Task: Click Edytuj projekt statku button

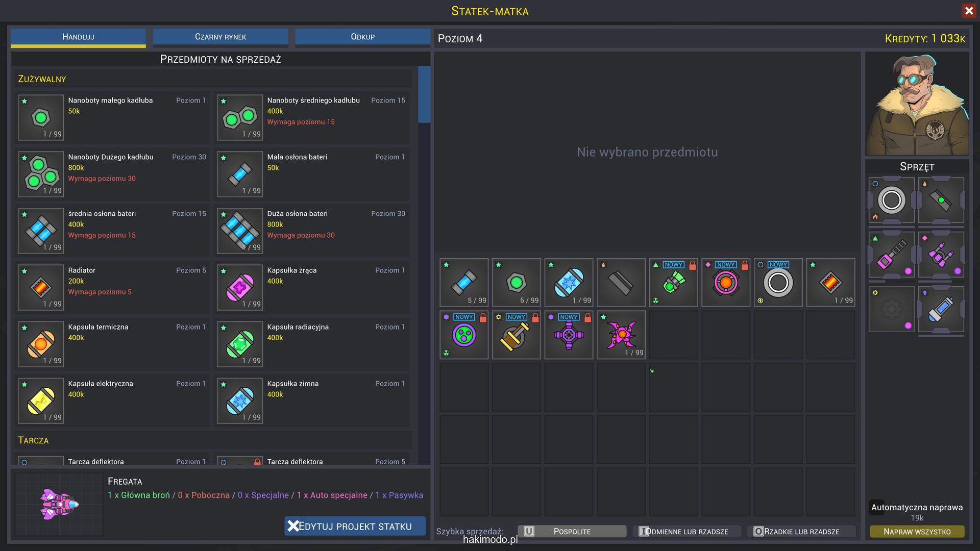Action: click(x=355, y=526)
